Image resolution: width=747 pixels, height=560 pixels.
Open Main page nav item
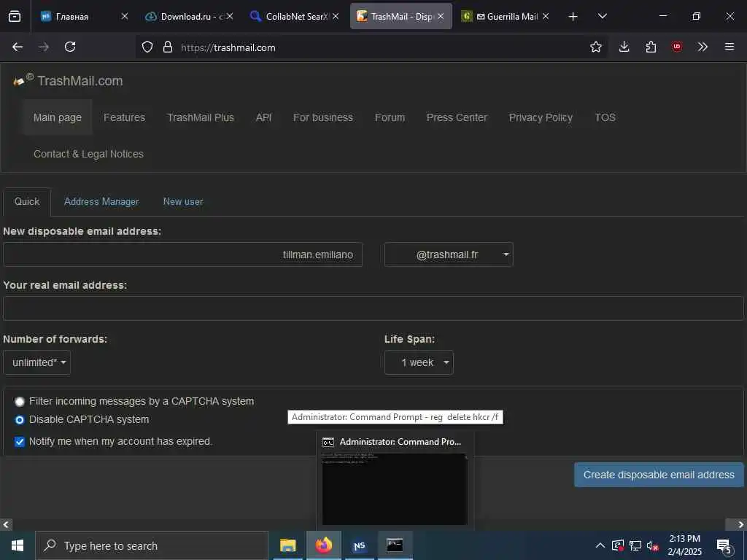tap(57, 117)
